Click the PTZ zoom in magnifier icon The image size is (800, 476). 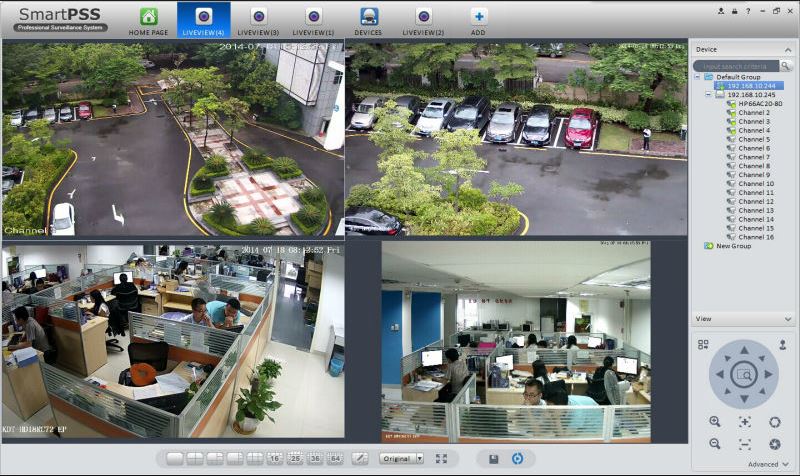(715, 421)
